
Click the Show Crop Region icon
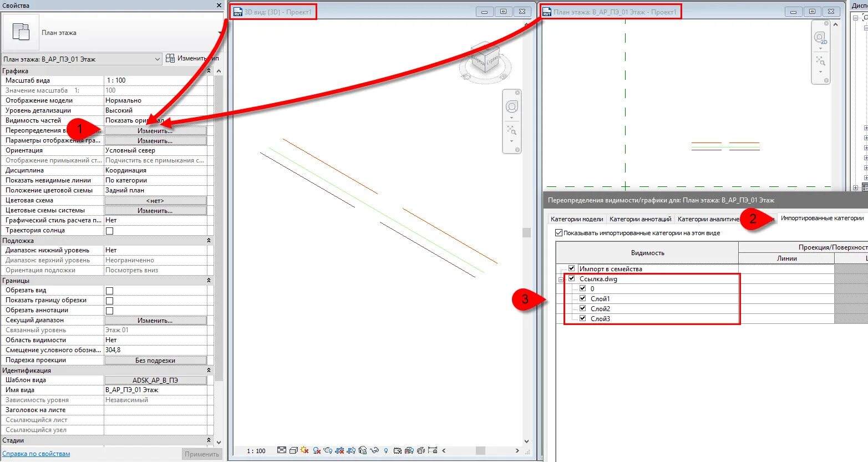pos(351,450)
